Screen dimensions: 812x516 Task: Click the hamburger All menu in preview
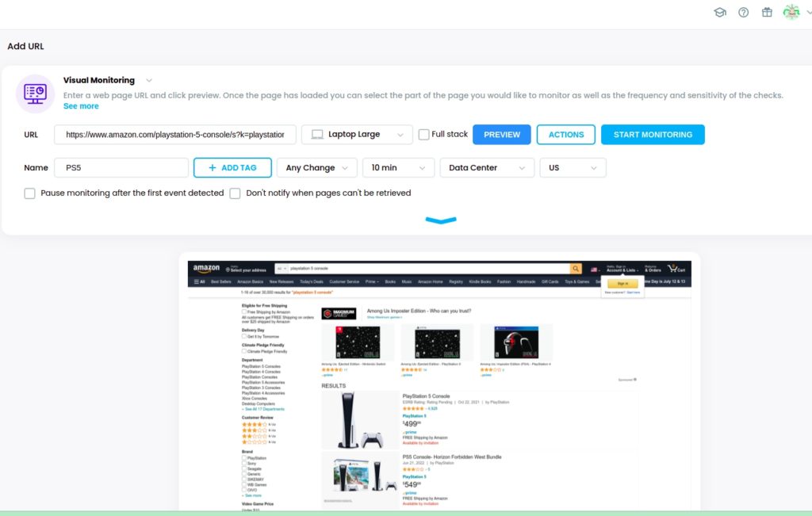point(199,281)
